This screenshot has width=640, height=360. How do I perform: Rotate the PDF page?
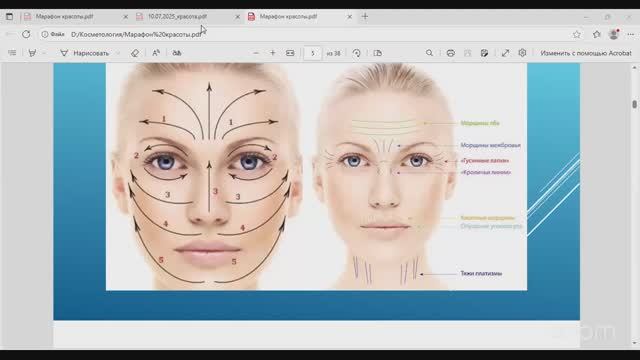(x=356, y=53)
